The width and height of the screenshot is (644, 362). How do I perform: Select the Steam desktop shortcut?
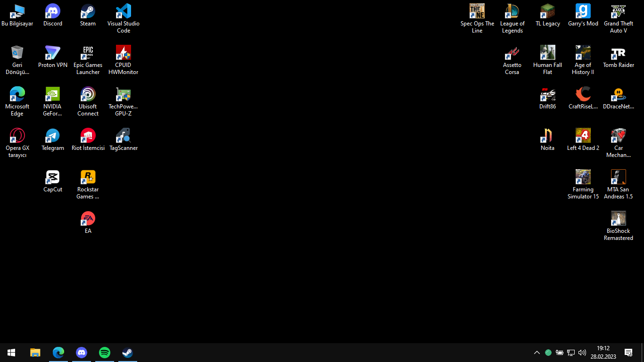click(88, 16)
